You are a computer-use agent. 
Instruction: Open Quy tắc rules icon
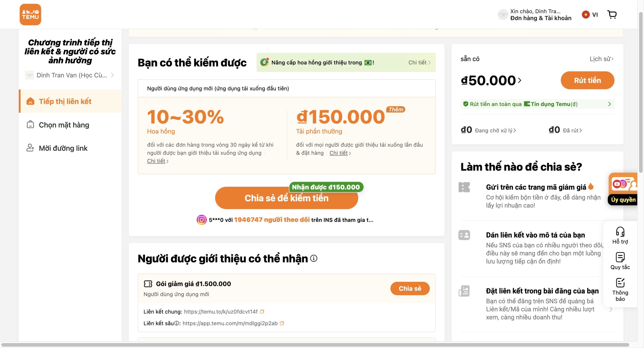(x=620, y=261)
